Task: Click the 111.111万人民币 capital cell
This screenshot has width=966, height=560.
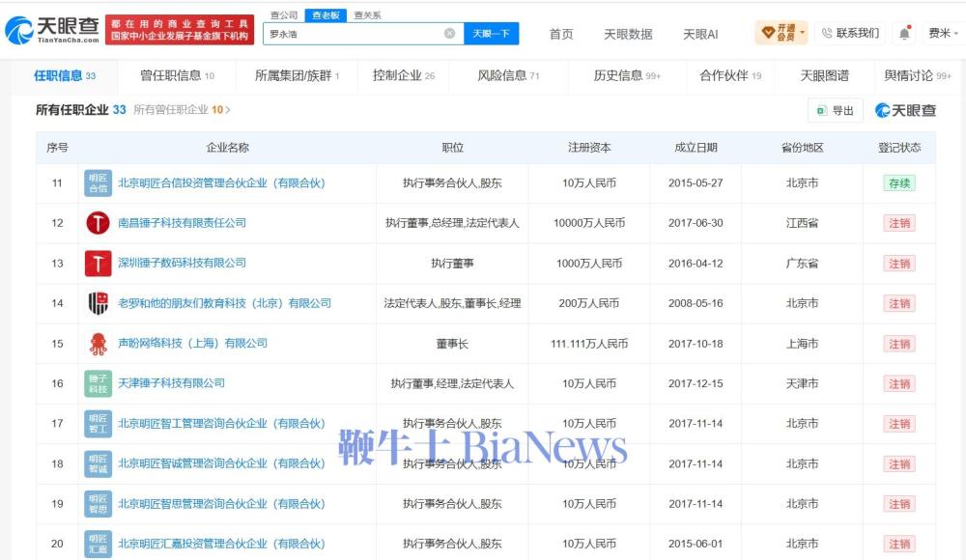Action: coord(589,344)
